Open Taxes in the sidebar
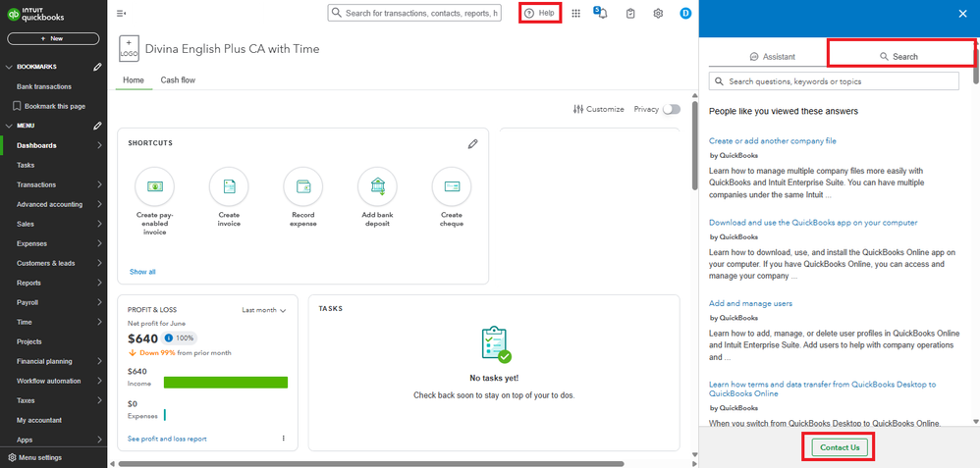This screenshot has width=980, height=468. tap(26, 400)
